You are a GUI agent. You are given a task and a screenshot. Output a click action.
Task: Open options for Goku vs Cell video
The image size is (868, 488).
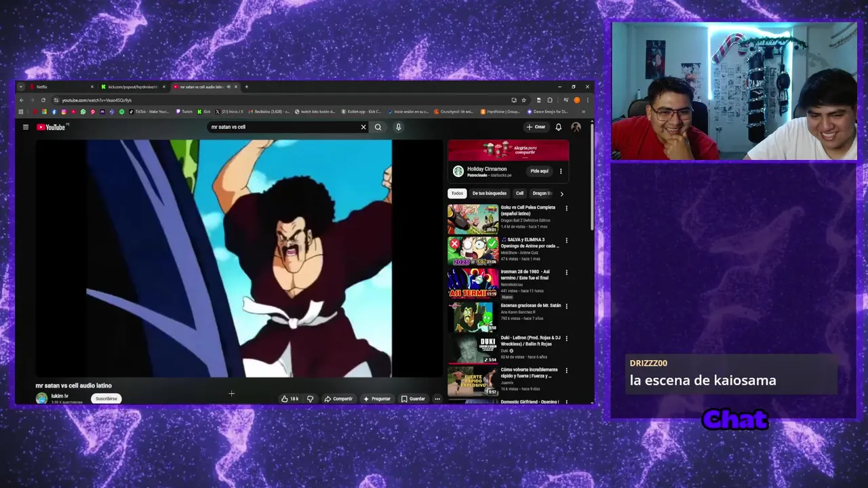[566, 208]
